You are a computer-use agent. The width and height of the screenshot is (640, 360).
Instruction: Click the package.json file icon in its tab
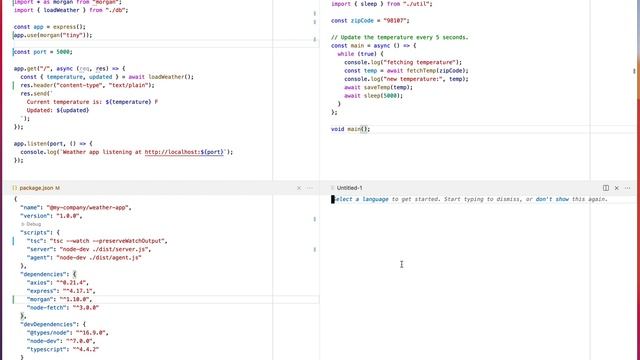pos(15,188)
